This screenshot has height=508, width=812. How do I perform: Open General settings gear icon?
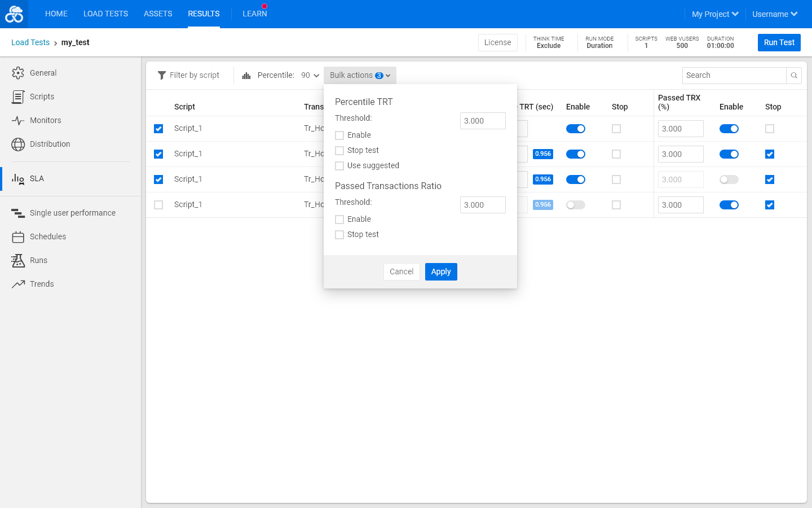click(18, 73)
